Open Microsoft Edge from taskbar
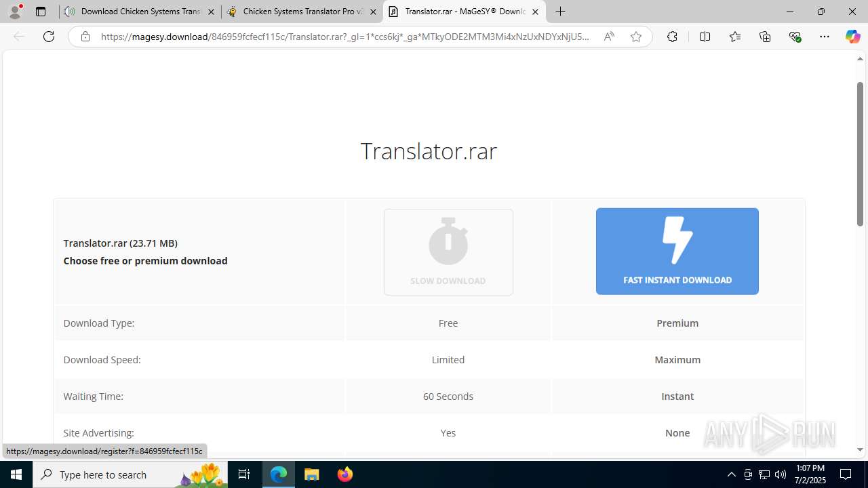868x488 pixels. tap(279, 474)
